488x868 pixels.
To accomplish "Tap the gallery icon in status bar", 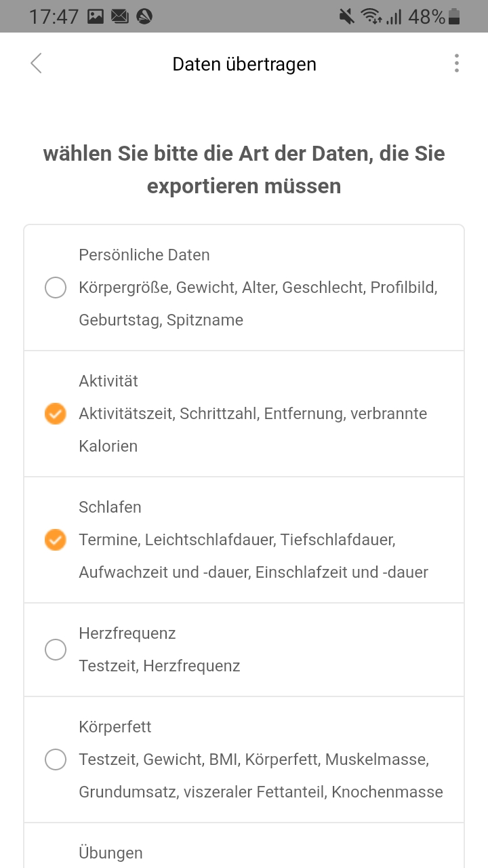I will [96, 16].
